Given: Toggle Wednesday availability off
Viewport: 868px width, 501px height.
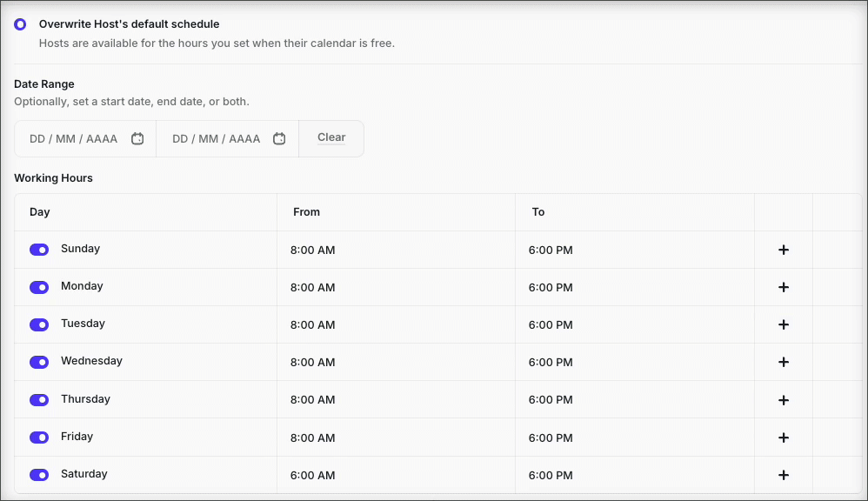Looking at the screenshot, I should click(x=39, y=362).
